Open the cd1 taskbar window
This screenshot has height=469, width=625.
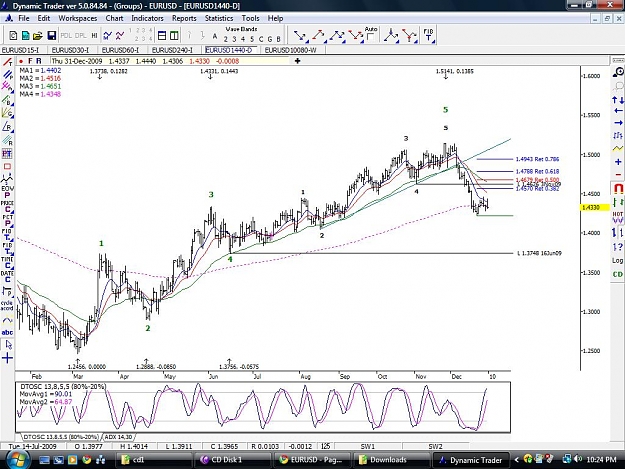tap(152, 460)
